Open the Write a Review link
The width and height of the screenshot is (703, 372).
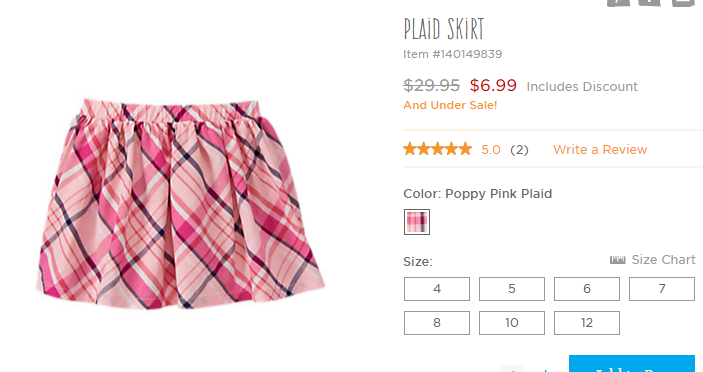tap(600, 150)
